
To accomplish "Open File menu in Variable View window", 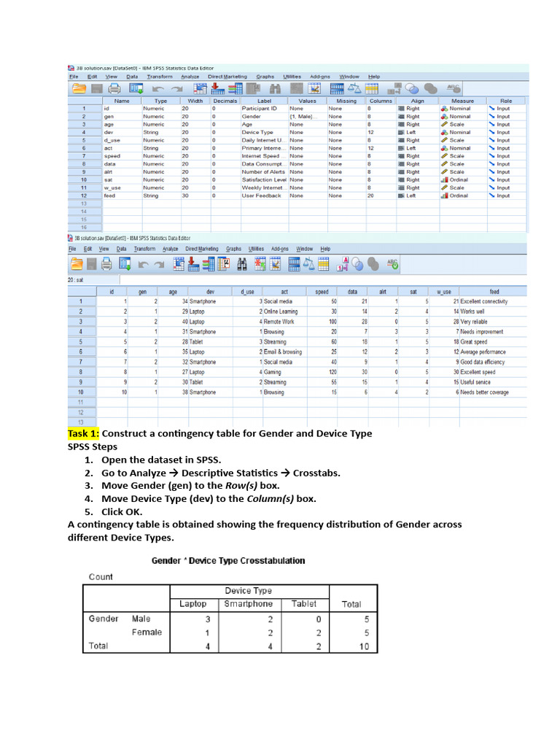I will click(x=74, y=76).
